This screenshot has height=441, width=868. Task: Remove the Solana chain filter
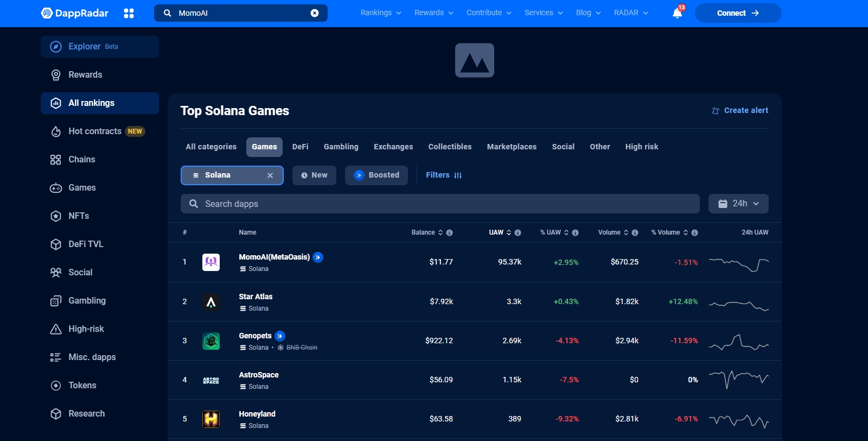pyautogui.click(x=270, y=175)
